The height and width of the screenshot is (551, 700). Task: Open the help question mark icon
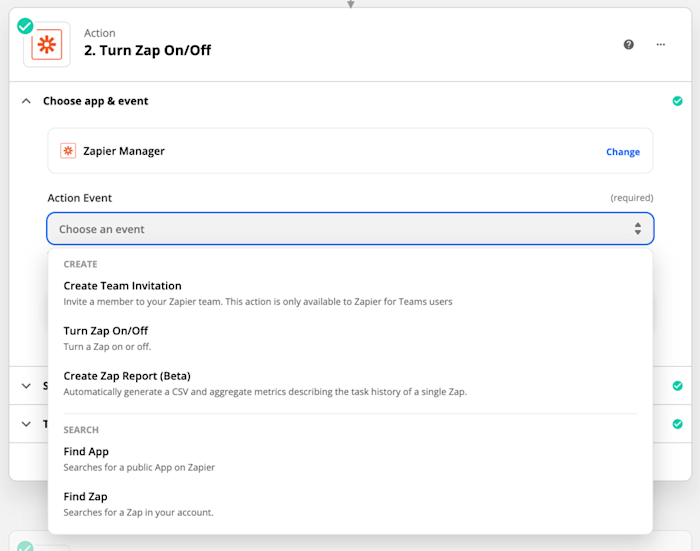coord(629,44)
